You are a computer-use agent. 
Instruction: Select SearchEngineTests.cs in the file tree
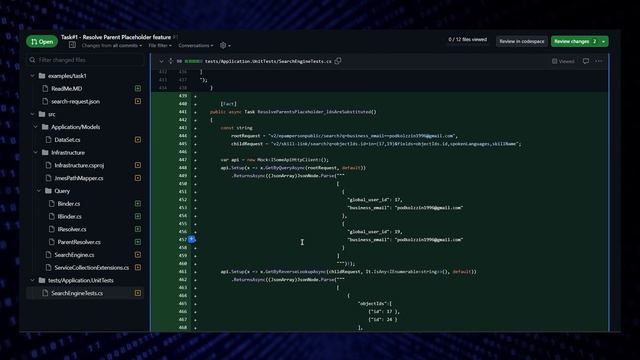click(x=77, y=293)
